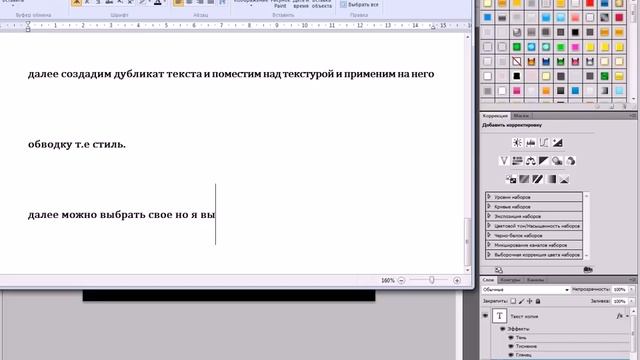Open the Непрозрачность slider arrow

632,289
